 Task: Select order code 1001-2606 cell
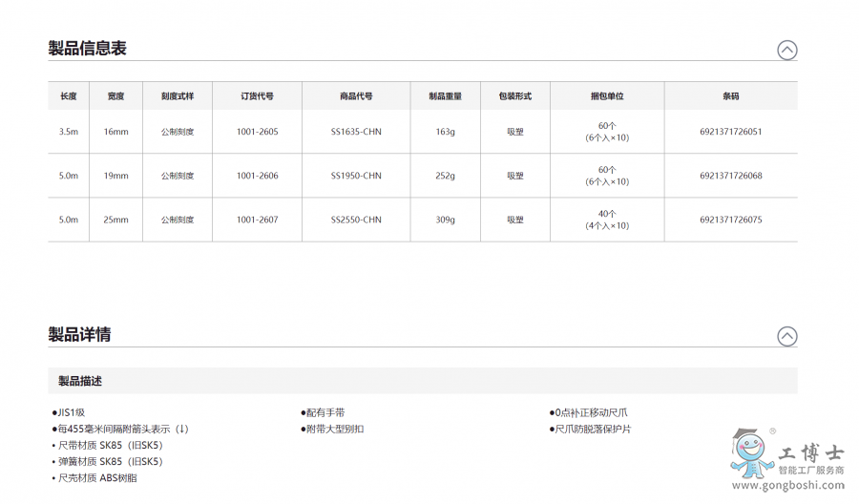coord(257,176)
